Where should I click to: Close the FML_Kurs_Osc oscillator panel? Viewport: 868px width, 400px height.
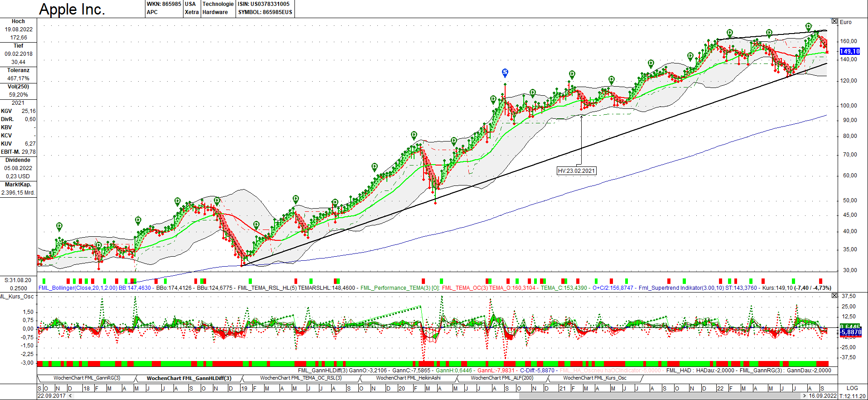click(834, 296)
